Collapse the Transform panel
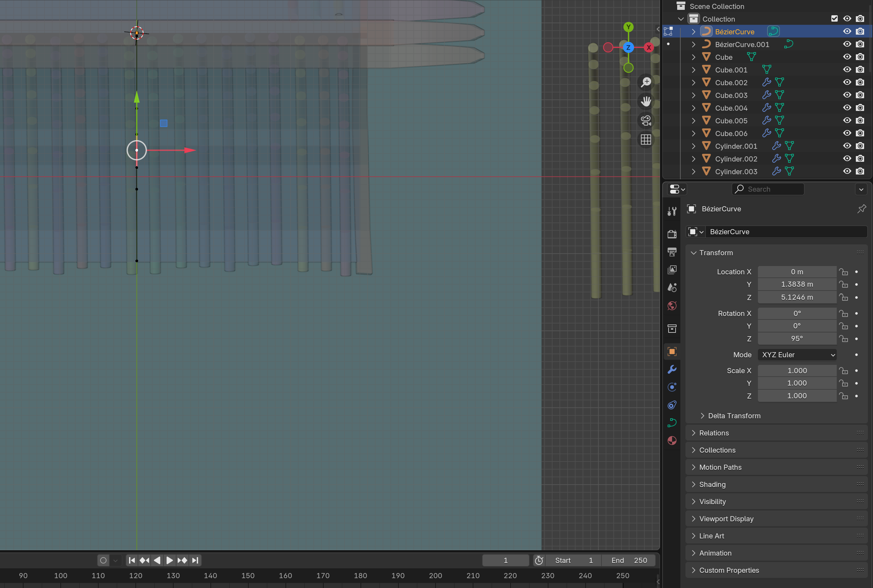 click(x=694, y=253)
